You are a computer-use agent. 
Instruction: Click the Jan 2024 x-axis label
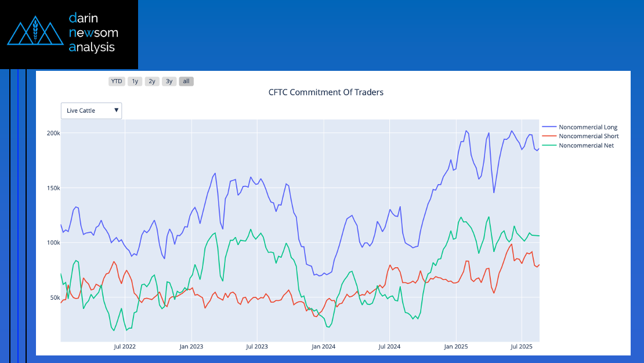click(x=323, y=347)
